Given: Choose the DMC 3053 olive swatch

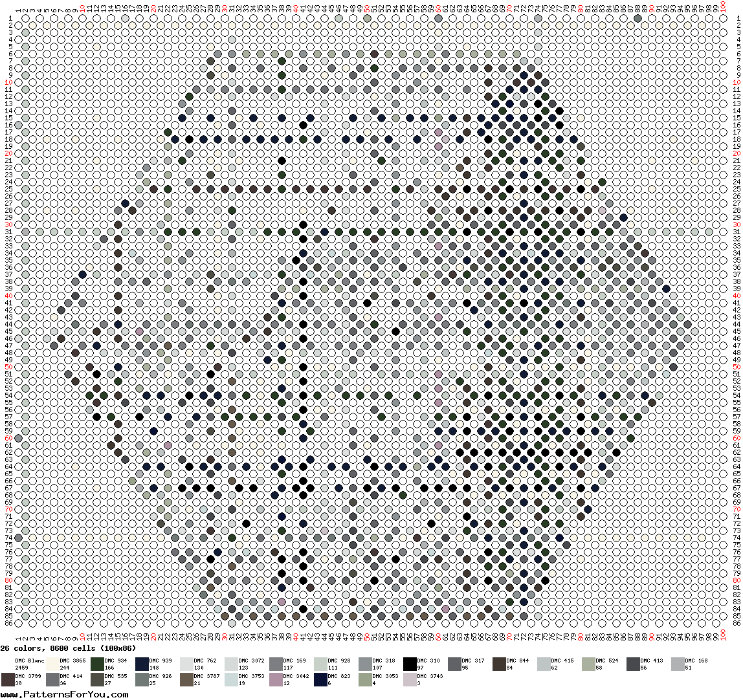Looking at the screenshot, I should coord(365,680).
